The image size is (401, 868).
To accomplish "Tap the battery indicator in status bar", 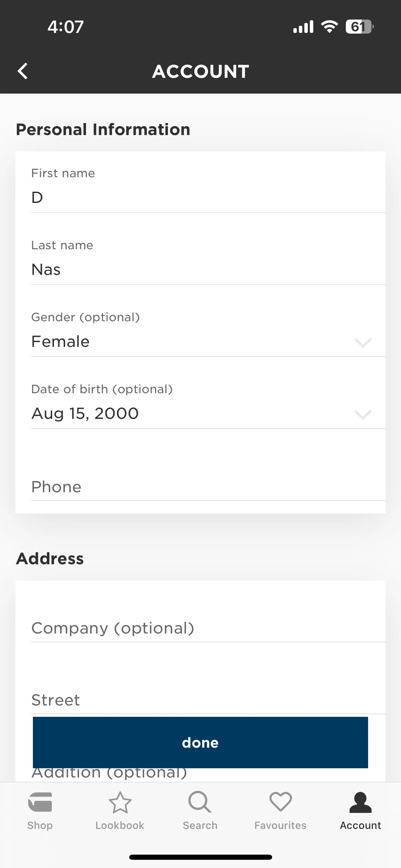I will click(360, 27).
